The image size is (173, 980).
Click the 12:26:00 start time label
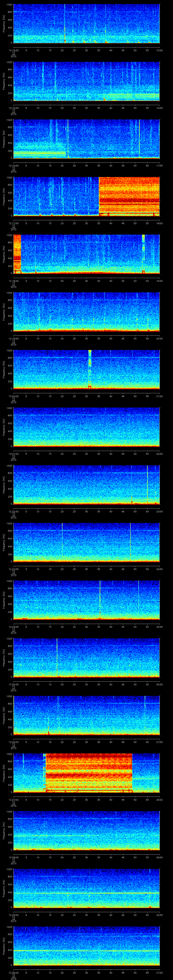pos(13,742)
